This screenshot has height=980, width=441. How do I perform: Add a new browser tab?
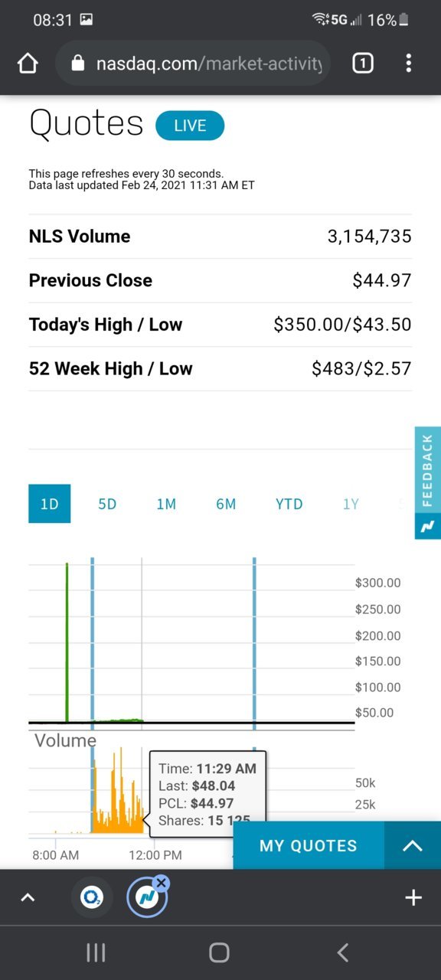tap(413, 897)
